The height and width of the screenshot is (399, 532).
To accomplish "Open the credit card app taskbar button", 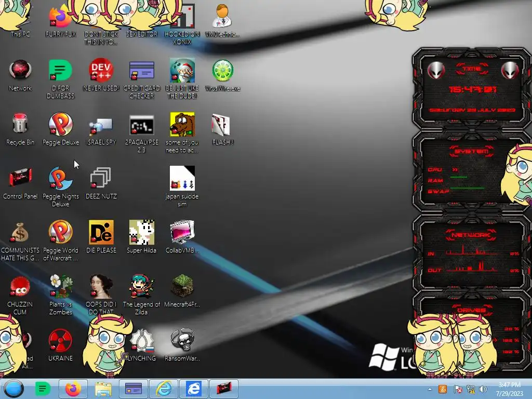I will [x=134, y=389].
